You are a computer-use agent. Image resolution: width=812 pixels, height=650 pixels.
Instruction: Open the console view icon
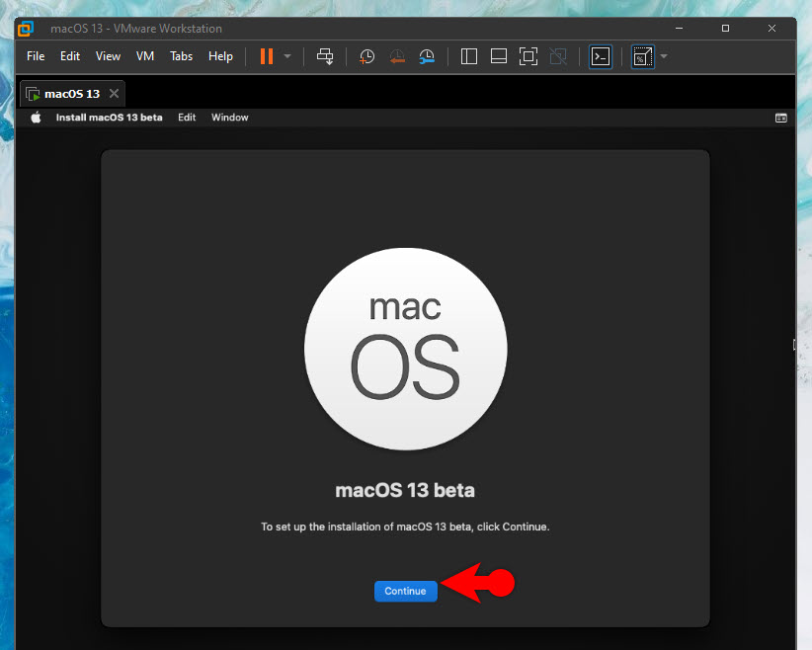click(601, 57)
